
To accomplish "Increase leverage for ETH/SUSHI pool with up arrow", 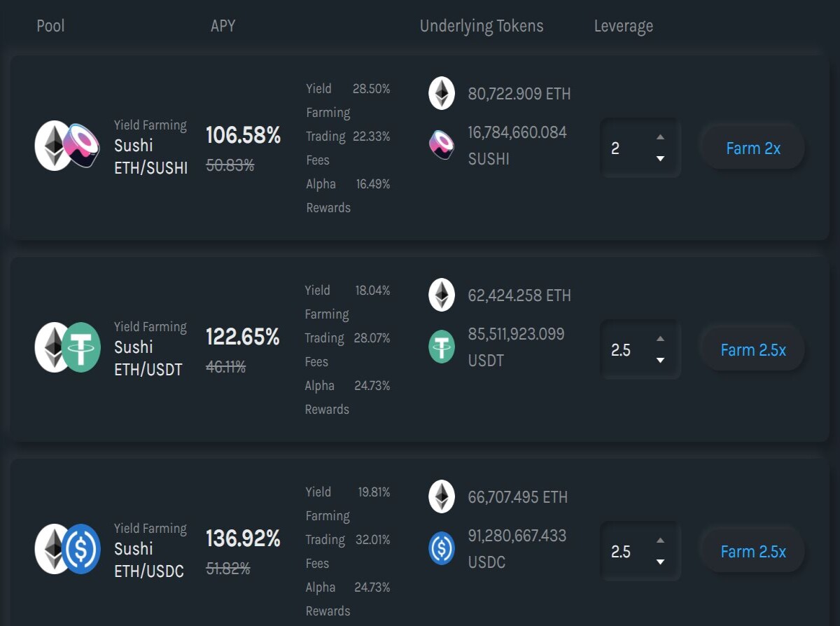I will pyautogui.click(x=660, y=137).
